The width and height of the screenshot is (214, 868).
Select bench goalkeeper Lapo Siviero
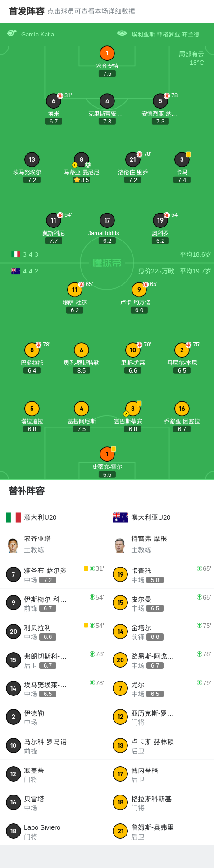coord(54,832)
